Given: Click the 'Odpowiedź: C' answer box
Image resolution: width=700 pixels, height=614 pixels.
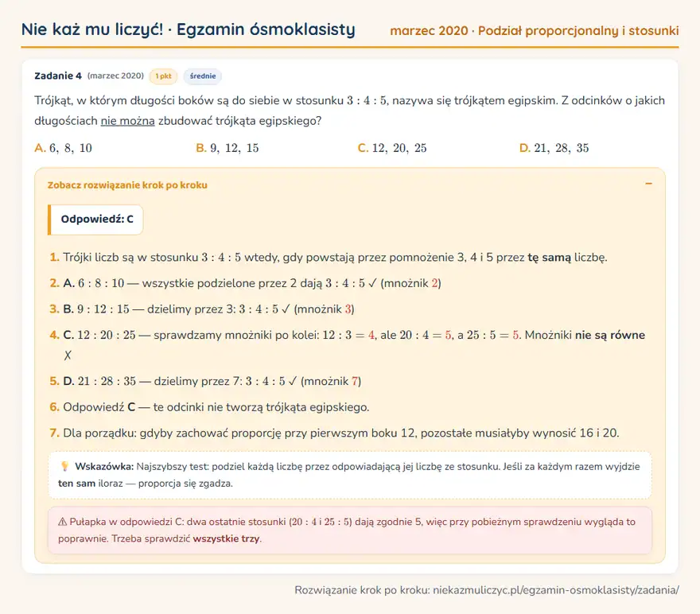Looking at the screenshot, I should pos(95,220).
